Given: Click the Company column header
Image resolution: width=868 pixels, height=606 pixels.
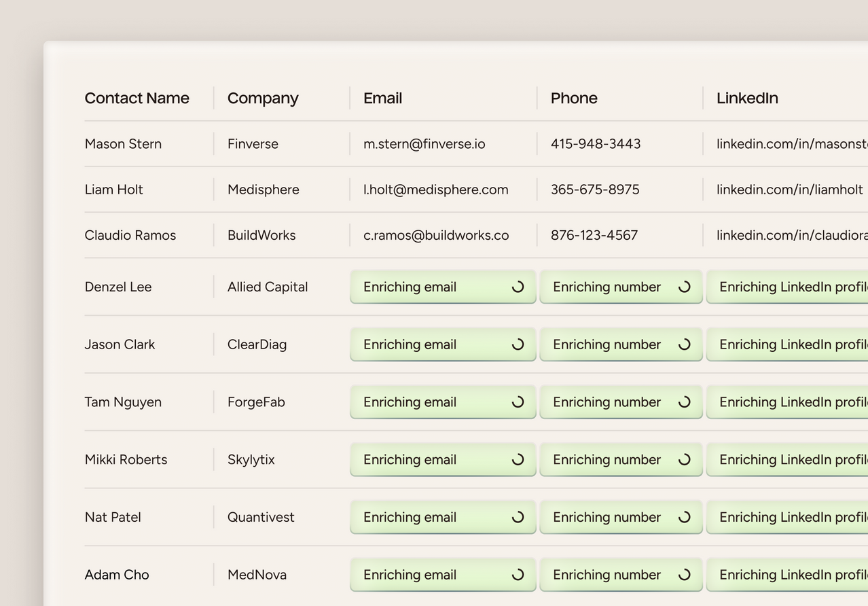Looking at the screenshot, I should 263,99.
